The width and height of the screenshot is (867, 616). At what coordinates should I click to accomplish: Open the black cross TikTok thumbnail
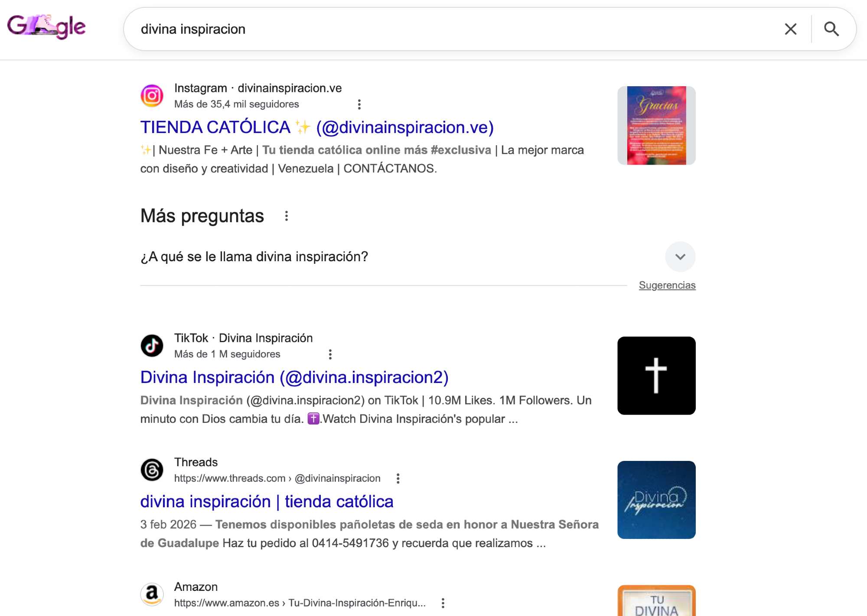(x=656, y=376)
